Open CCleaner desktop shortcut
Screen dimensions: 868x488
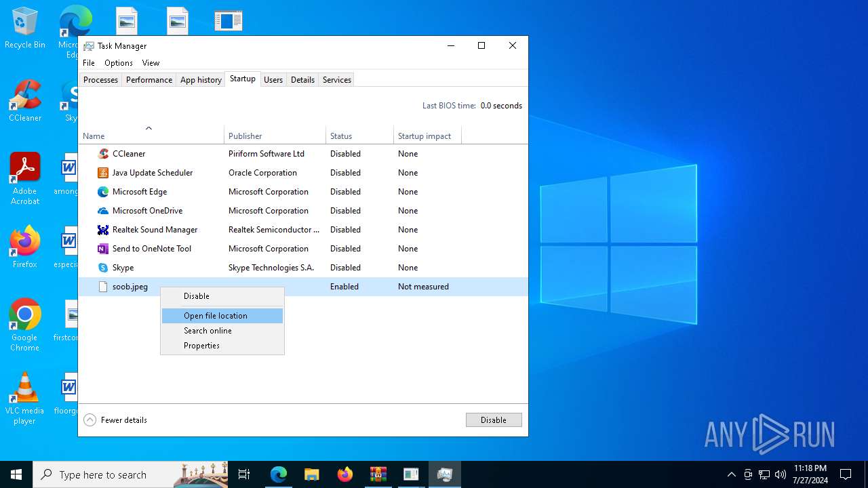(25, 101)
